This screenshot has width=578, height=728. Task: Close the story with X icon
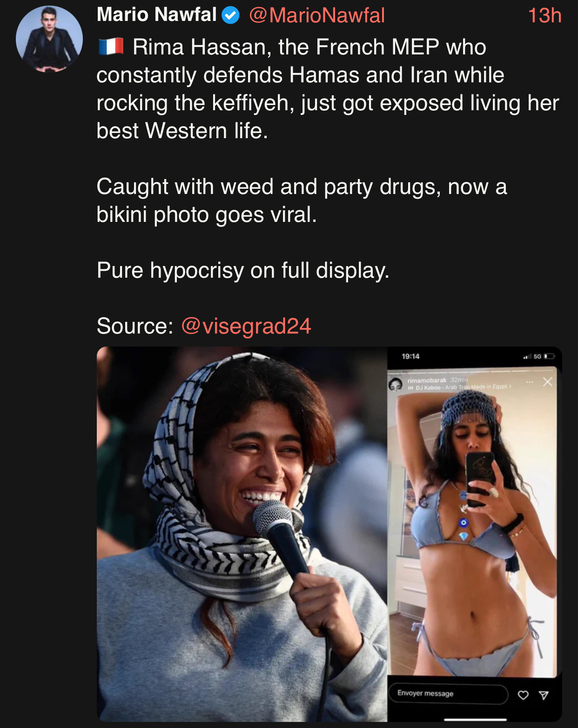pyautogui.click(x=548, y=382)
